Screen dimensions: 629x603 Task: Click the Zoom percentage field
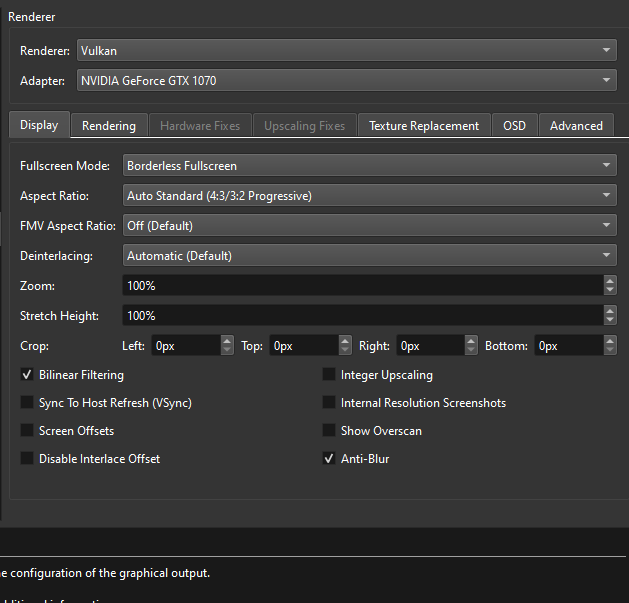point(363,285)
